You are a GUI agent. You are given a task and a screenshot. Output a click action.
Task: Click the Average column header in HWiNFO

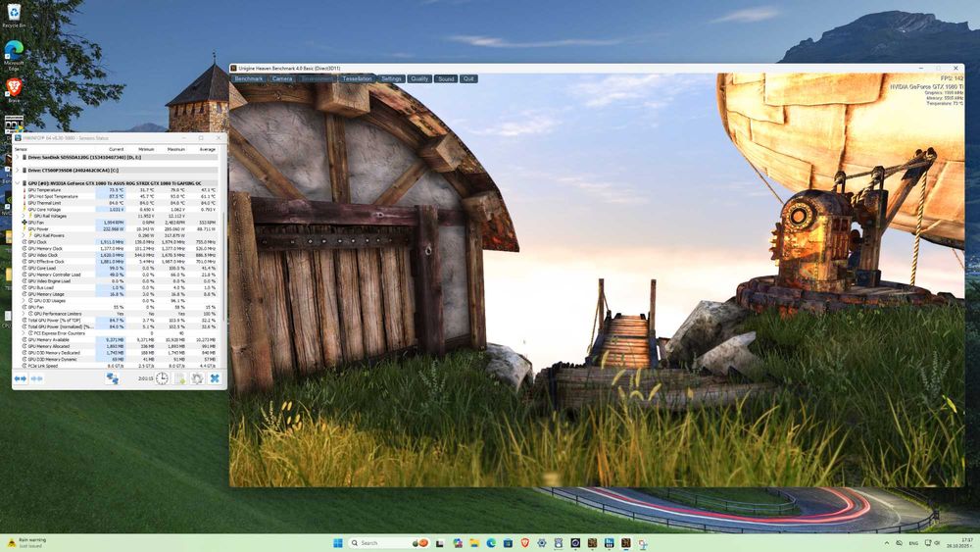click(207, 149)
